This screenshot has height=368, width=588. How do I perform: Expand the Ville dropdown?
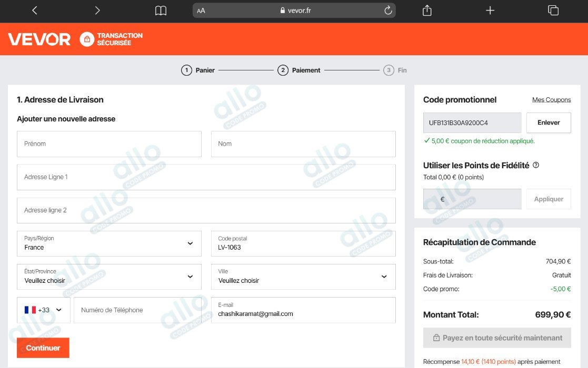[x=303, y=277]
